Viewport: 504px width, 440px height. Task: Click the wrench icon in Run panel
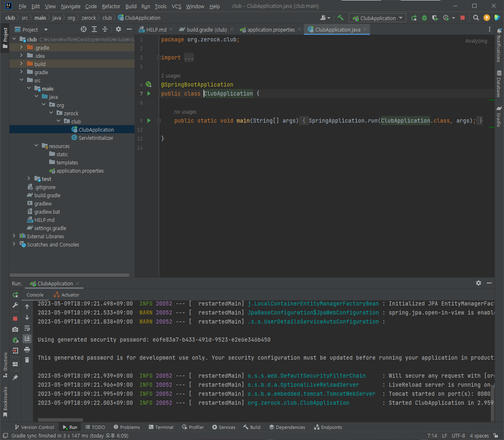(x=15, y=305)
